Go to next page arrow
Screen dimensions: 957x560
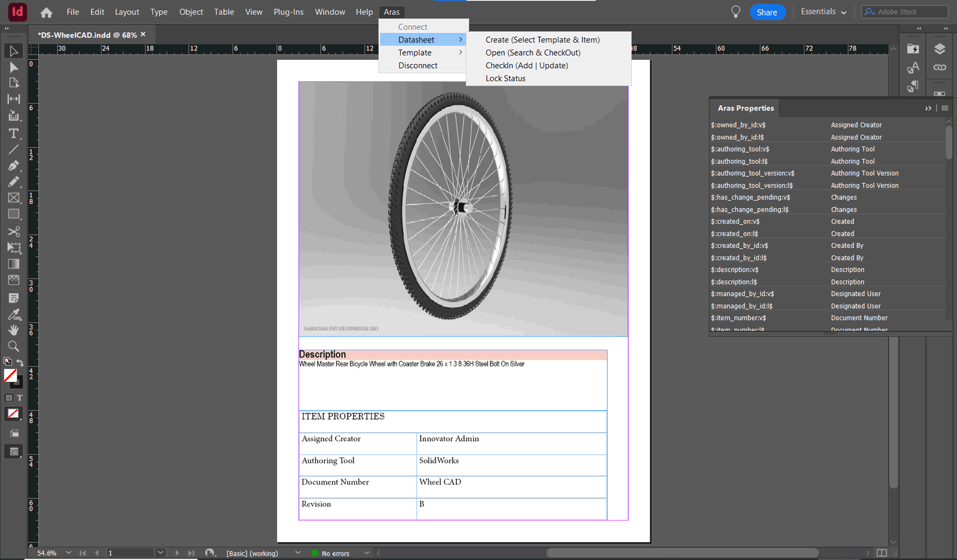point(177,553)
